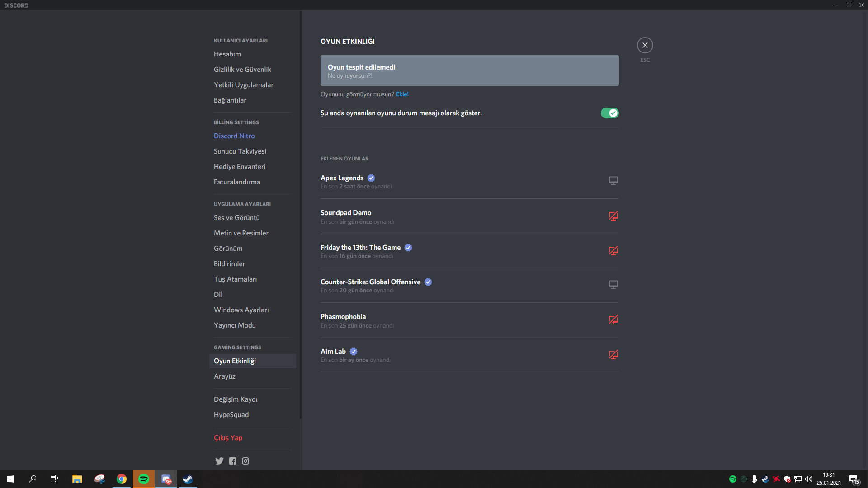Open Dil language settings
Screen dimensions: 868x488
(253, 295)
